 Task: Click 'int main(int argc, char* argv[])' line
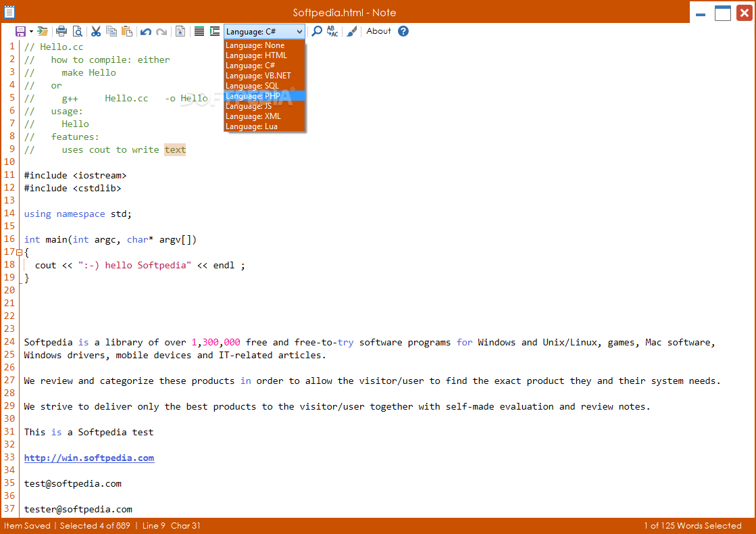point(110,240)
